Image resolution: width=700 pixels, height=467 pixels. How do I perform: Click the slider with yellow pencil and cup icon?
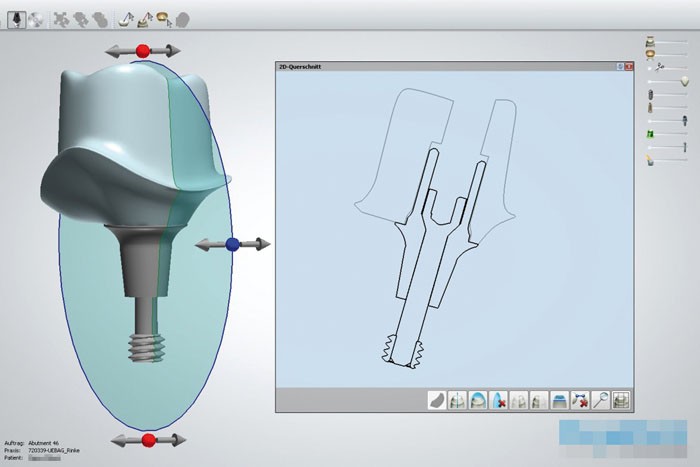666,160
